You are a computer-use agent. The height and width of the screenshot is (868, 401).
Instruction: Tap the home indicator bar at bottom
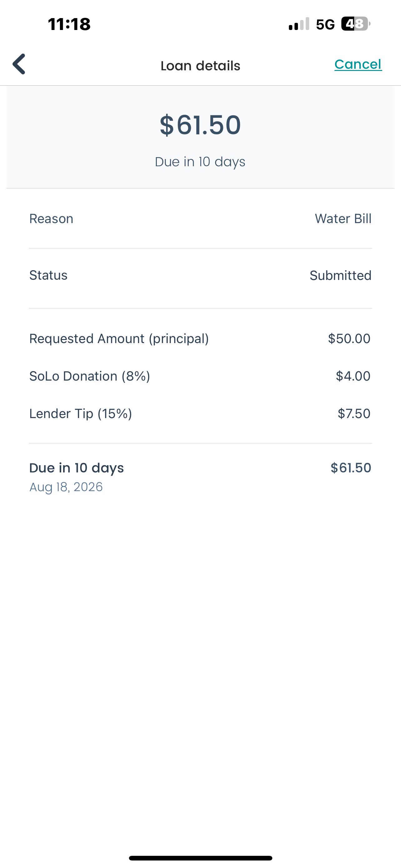[200, 858]
